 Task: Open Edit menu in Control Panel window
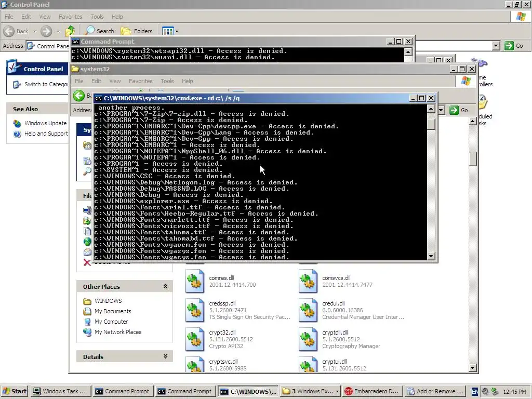[26, 17]
